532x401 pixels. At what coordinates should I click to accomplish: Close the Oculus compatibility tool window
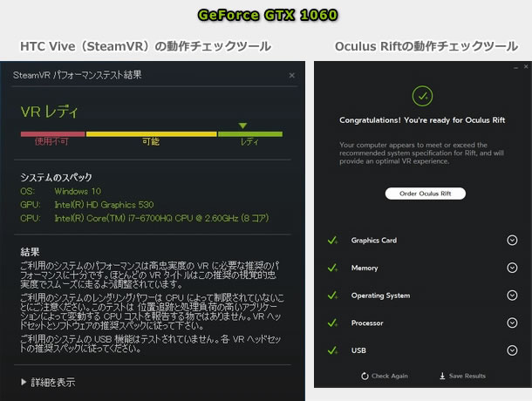click(x=526, y=66)
